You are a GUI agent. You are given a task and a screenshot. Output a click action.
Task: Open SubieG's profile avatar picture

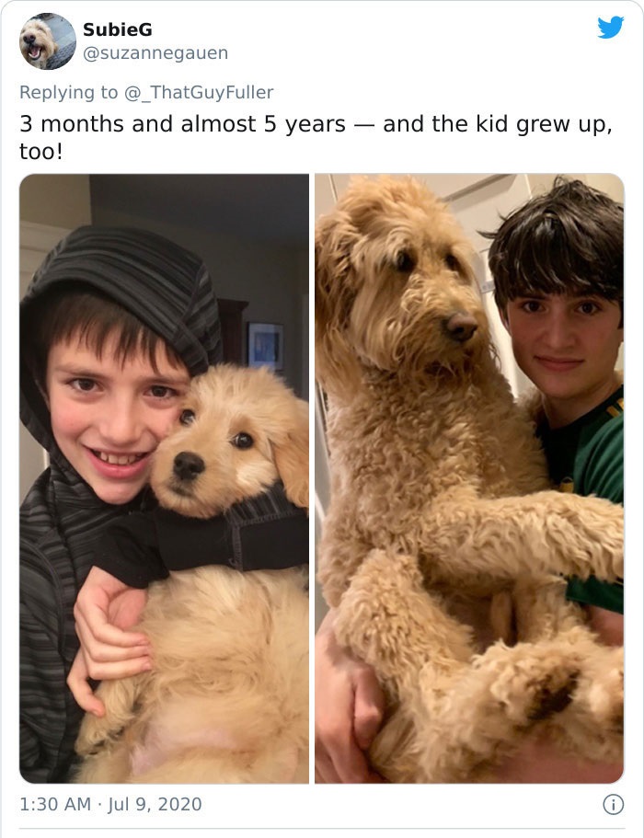pyautogui.click(x=48, y=41)
